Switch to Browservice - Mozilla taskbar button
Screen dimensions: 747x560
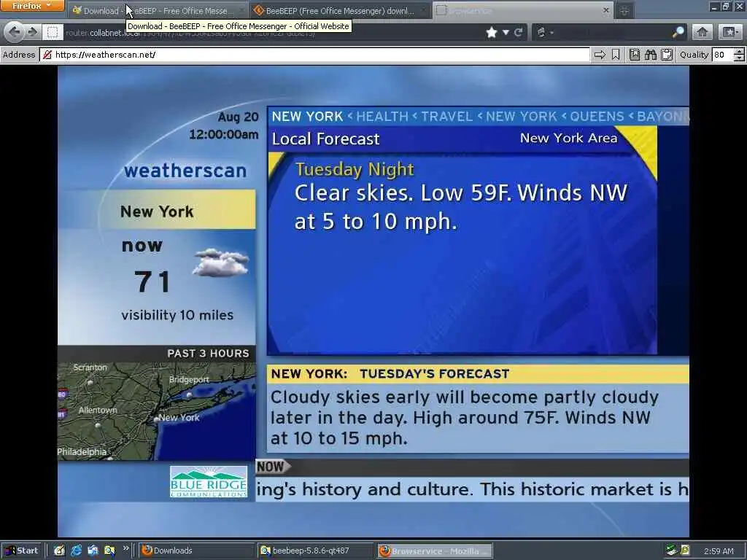[x=435, y=551]
